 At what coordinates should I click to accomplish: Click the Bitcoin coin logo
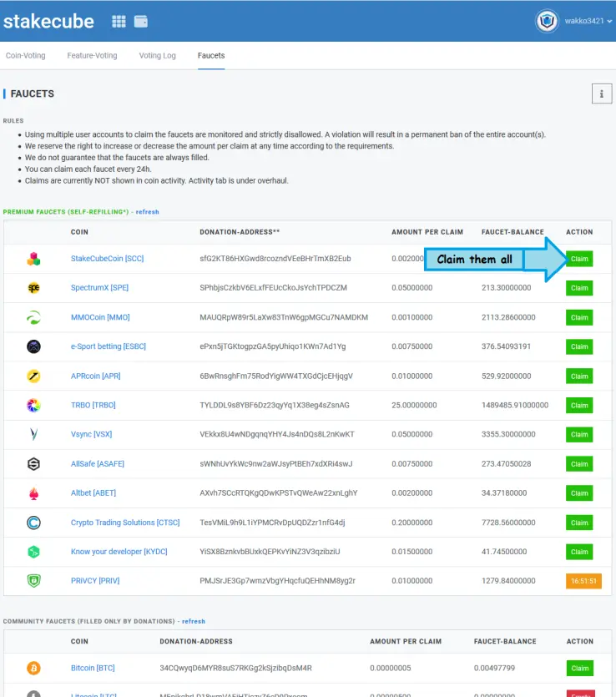pos(33,668)
